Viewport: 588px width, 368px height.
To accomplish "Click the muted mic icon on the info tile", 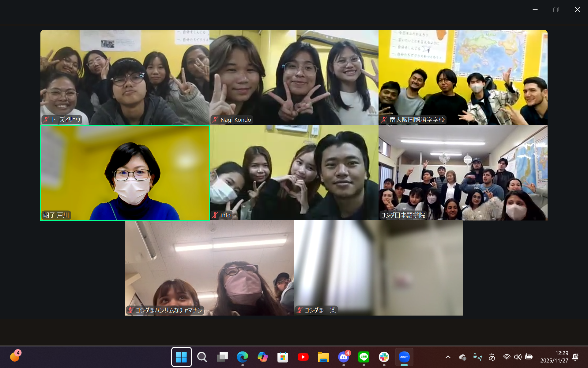I will pyautogui.click(x=215, y=215).
